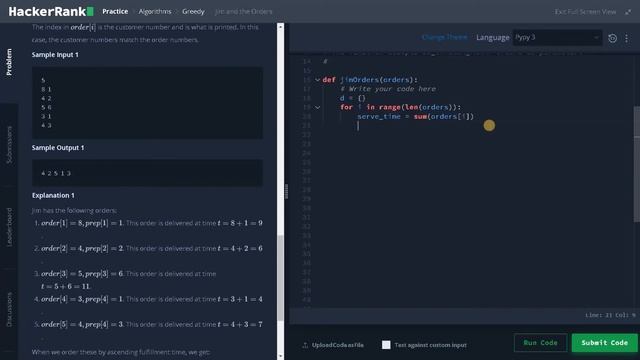
Task: Click the Submit Code button
Action: tap(604, 343)
